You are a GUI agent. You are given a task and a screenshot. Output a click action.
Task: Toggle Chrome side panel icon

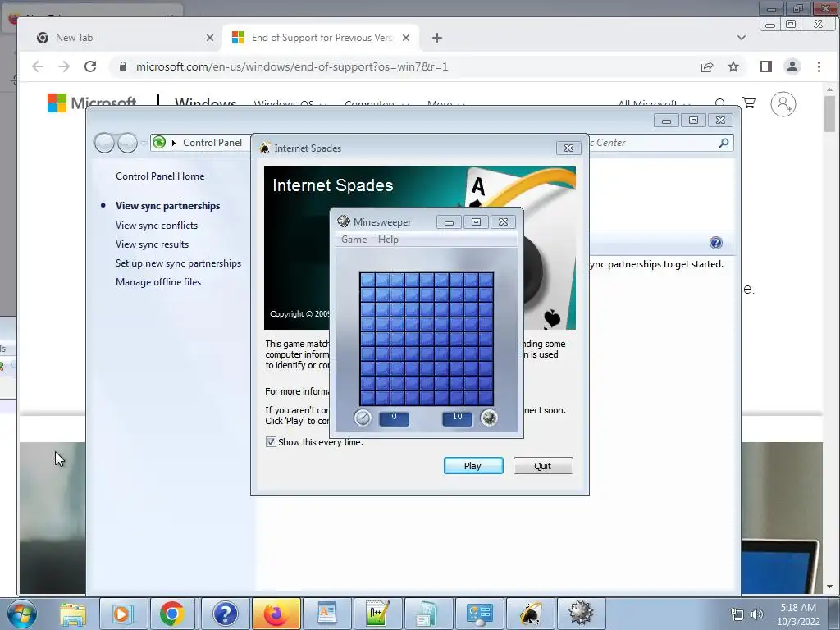pyautogui.click(x=766, y=66)
